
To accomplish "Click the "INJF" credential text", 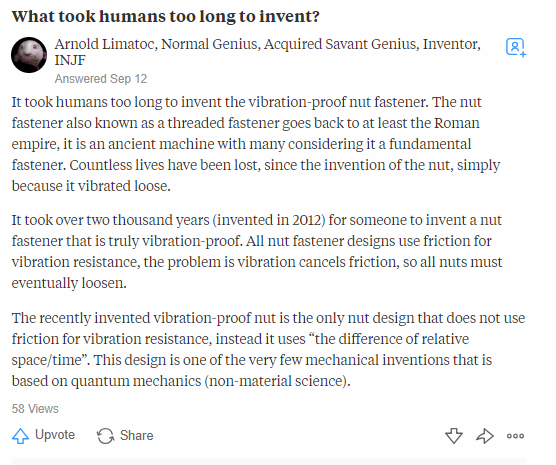I will point(70,60).
